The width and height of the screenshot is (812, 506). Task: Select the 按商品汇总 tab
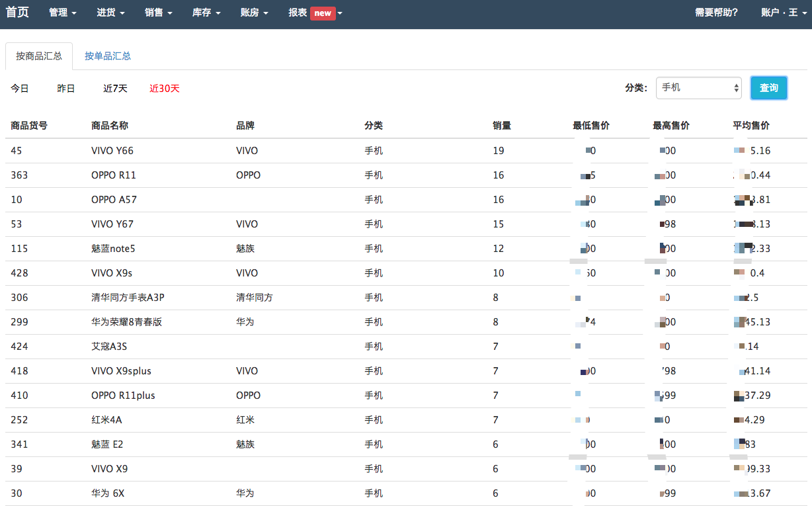pyautogui.click(x=39, y=56)
